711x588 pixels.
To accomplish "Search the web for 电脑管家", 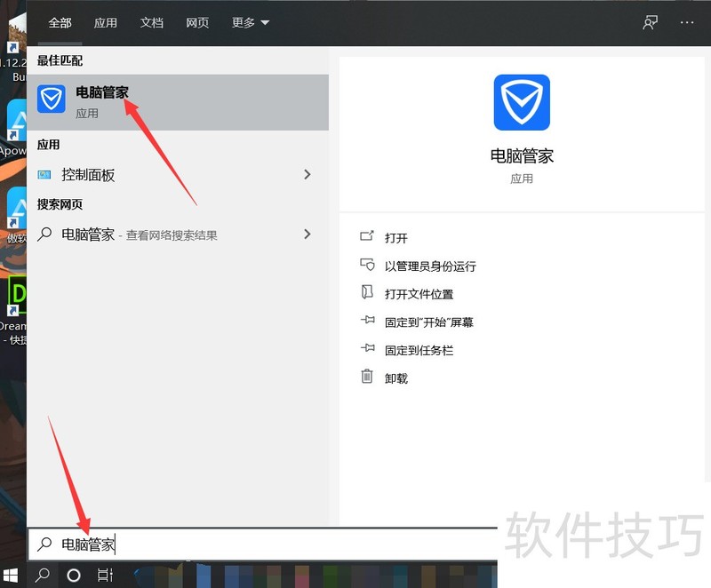I will (178, 234).
